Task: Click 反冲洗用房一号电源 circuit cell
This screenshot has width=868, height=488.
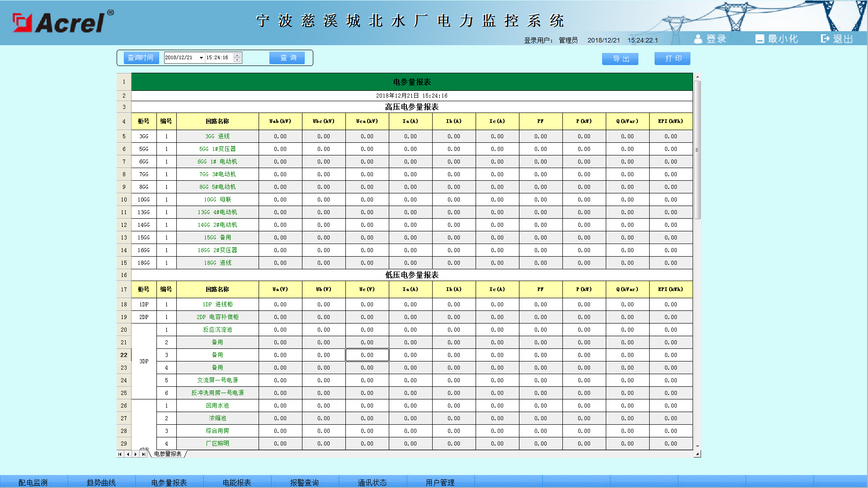Action: tap(217, 393)
